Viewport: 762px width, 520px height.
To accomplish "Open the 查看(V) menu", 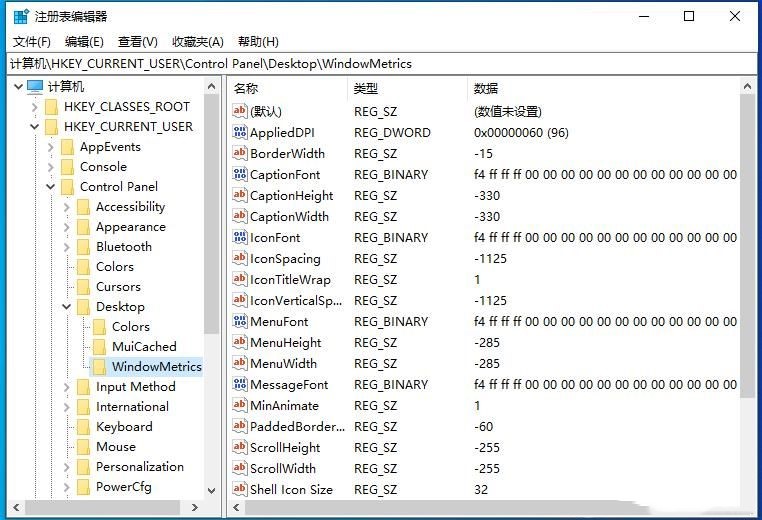I will (138, 42).
